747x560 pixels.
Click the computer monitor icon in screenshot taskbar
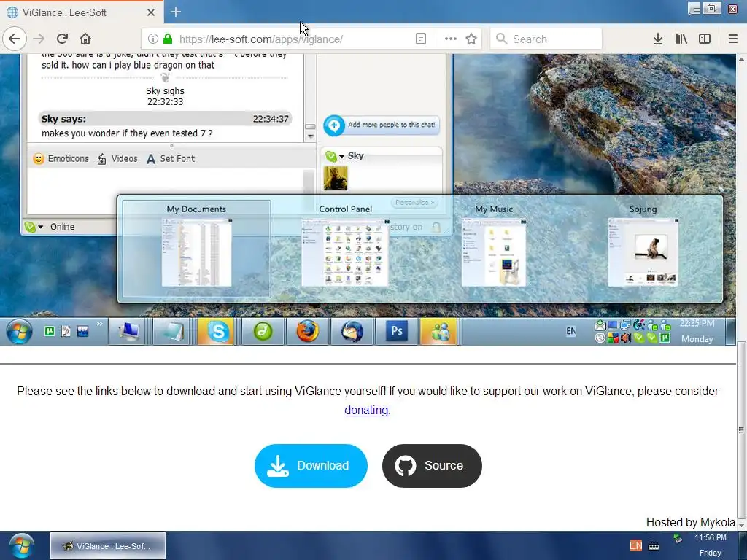coord(127,331)
